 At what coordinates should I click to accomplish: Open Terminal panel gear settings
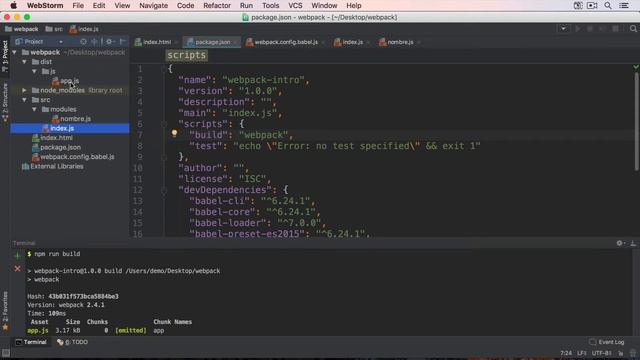coord(620,243)
